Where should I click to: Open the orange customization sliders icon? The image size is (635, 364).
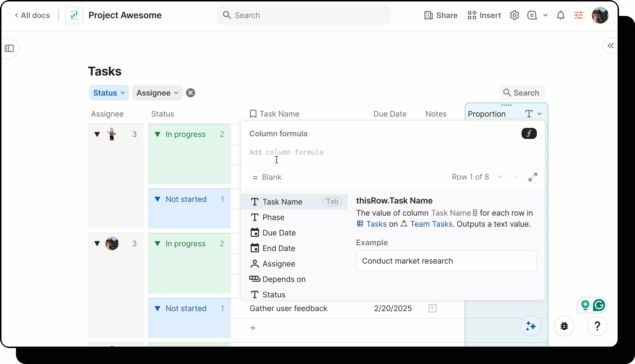[578, 15]
